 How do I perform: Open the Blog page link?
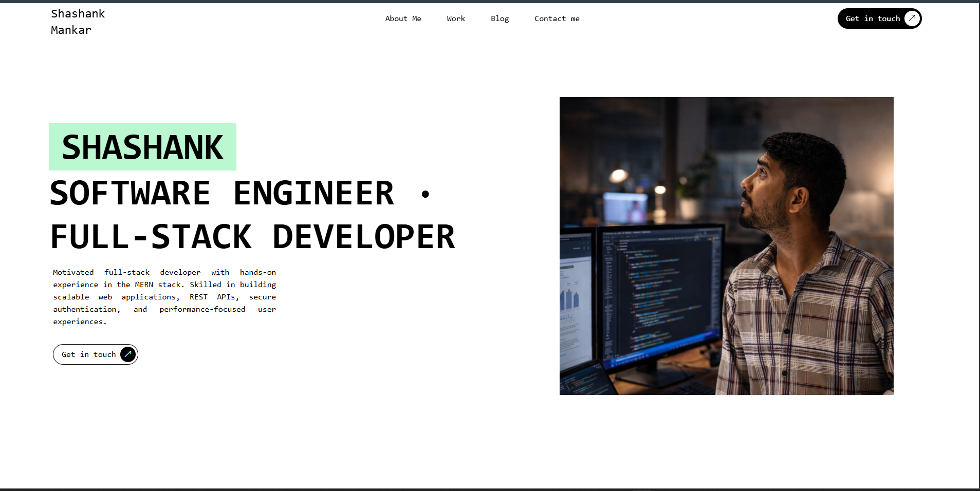click(x=500, y=18)
